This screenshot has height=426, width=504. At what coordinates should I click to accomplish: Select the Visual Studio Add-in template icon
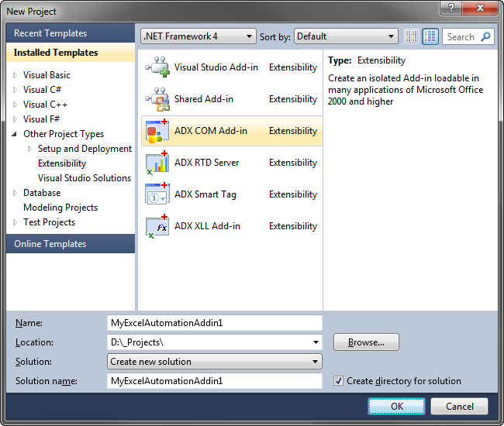pos(157,67)
